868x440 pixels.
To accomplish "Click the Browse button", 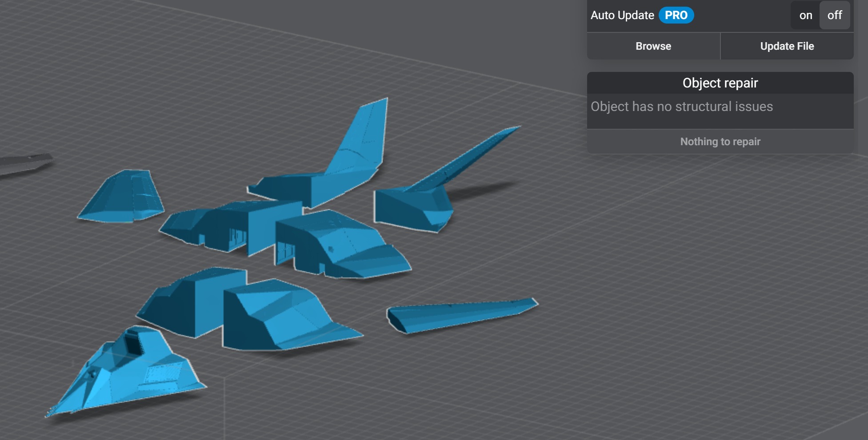I will pyautogui.click(x=653, y=46).
